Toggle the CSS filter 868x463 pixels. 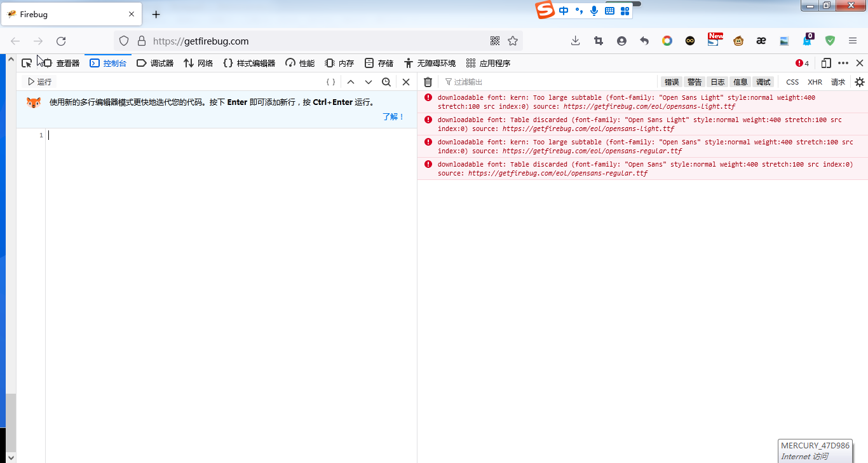[792, 82]
